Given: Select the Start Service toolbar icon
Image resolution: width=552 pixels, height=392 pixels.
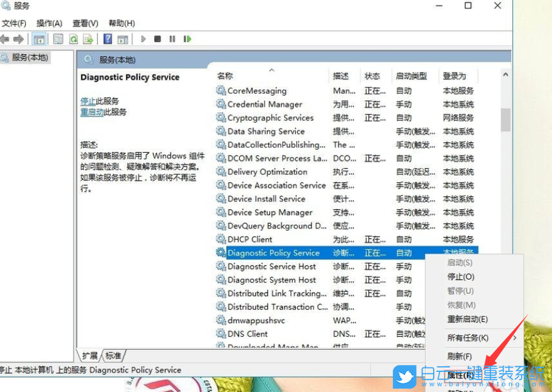Looking at the screenshot, I should click(143, 38).
